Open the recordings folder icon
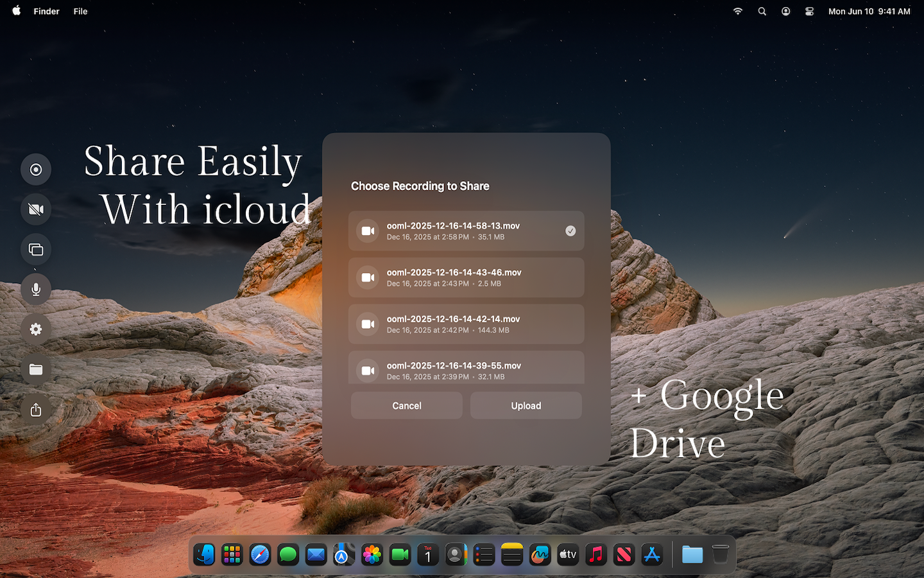The height and width of the screenshot is (578, 924). (36, 369)
